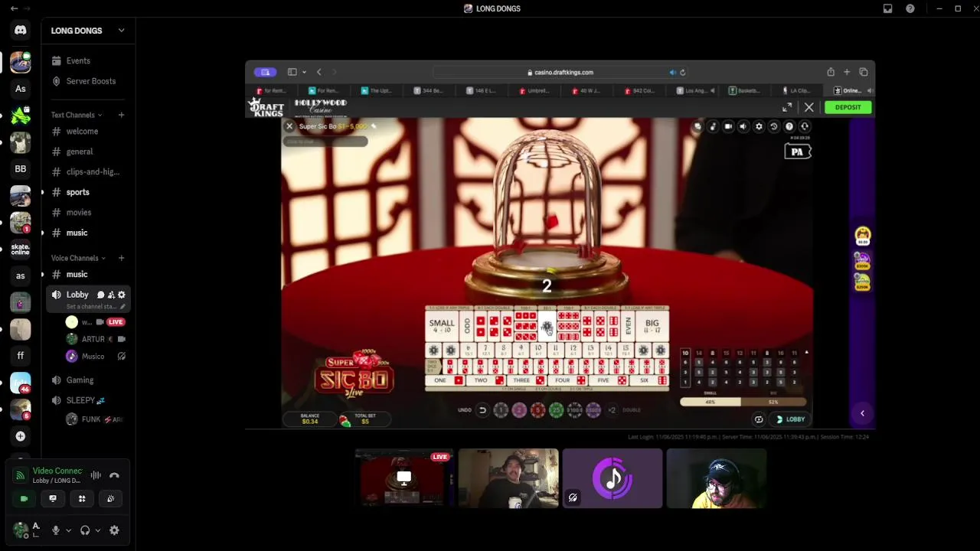Go back with Discord back arrow
This screenshot has height=551, width=980.
click(x=14, y=8)
